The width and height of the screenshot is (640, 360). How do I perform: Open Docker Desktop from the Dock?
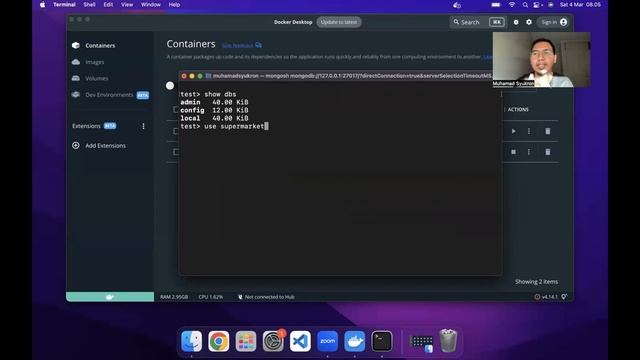tap(355, 341)
